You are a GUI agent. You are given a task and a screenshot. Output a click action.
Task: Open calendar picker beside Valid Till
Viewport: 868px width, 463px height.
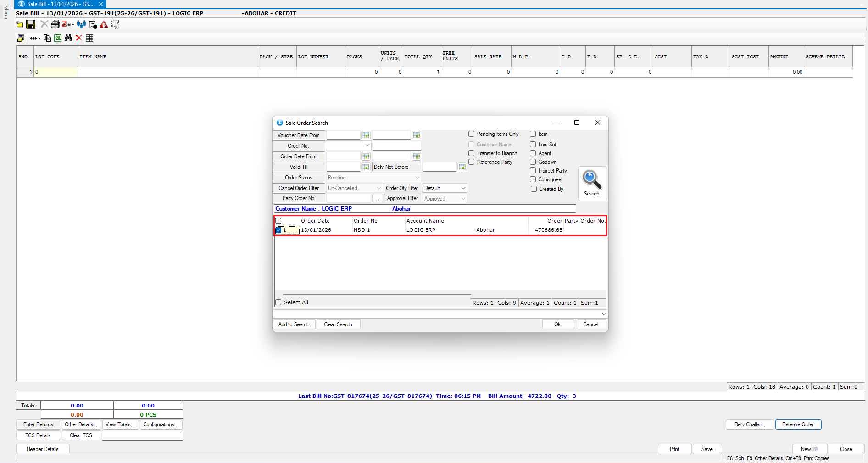[x=366, y=167]
